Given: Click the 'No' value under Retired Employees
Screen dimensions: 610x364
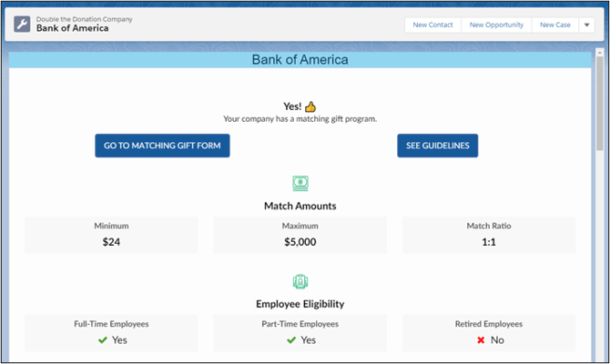Looking at the screenshot, I should pyautogui.click(x=497, y=340).
